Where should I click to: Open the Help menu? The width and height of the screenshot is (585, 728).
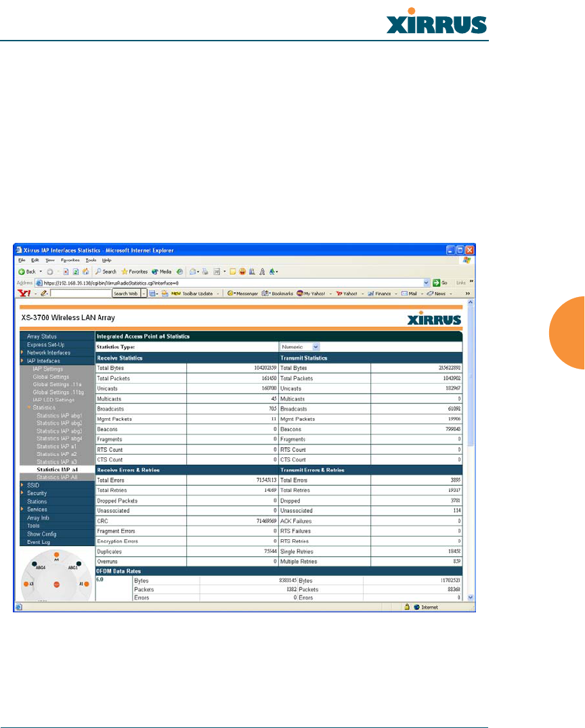point(107,260)
